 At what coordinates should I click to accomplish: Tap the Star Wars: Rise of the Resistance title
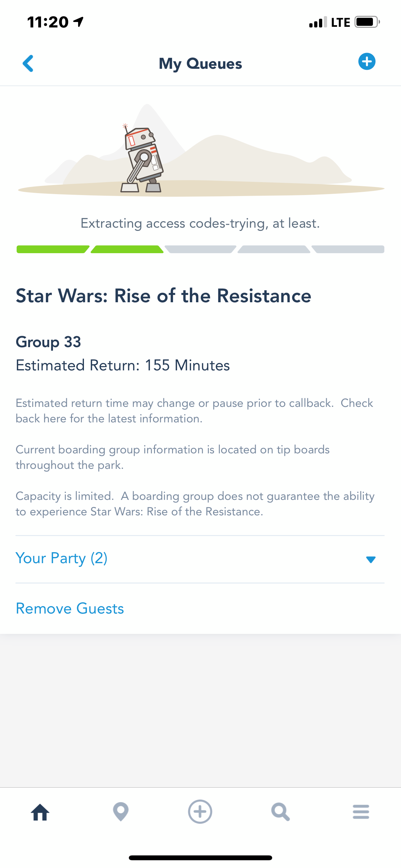coord(163,296)
